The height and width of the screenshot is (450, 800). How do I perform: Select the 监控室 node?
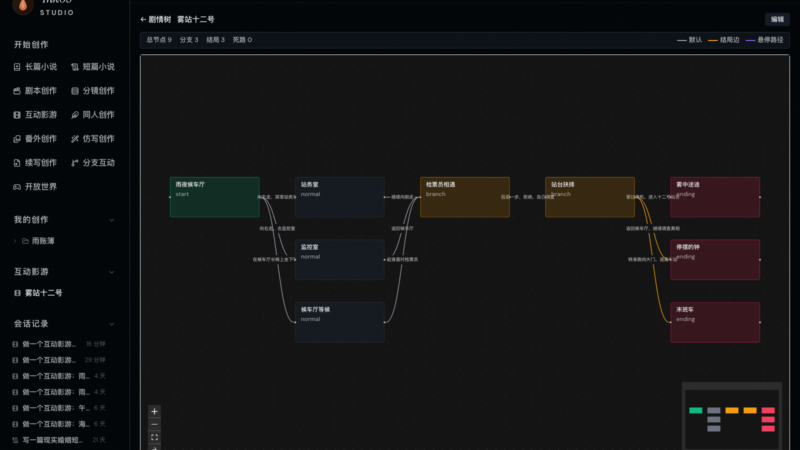click(340, 259)
